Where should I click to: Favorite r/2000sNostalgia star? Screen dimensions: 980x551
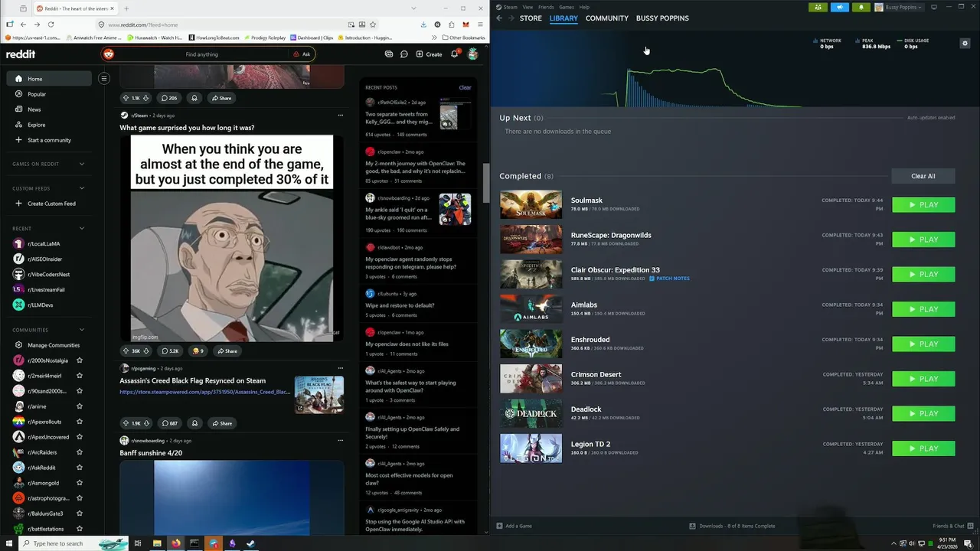pyautogui.click(x=80, y=360)
